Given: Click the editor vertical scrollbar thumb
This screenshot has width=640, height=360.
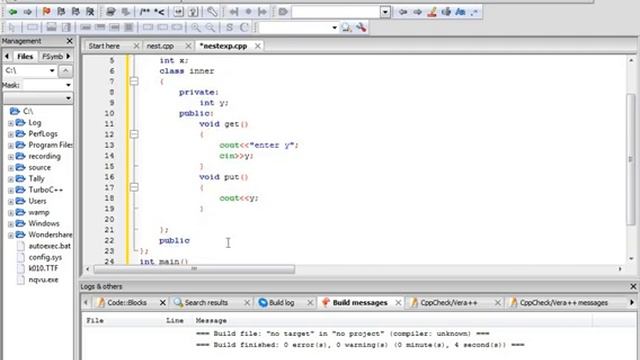Looking at the screenshot, I should click(631, 159).
